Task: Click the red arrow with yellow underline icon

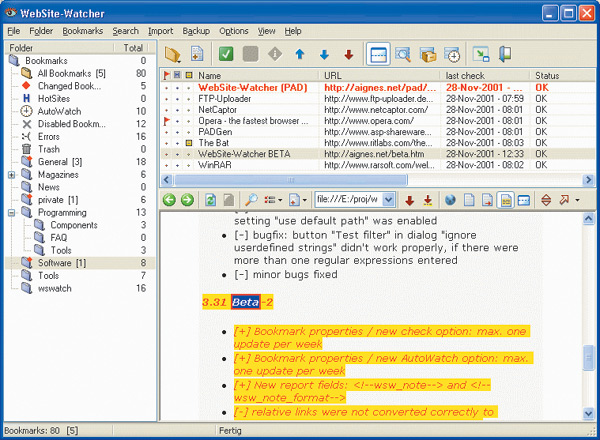Action: click(x=428, y=200)
